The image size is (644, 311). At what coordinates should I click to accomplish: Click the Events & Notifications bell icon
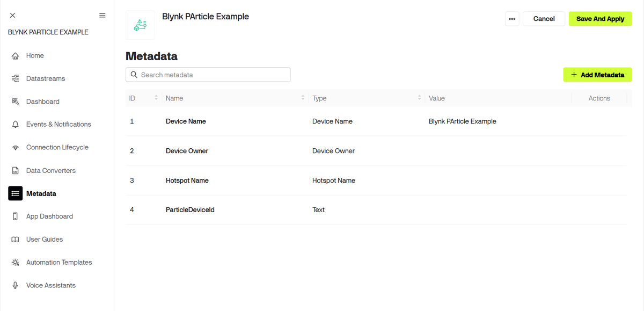(x=16, y=125)
